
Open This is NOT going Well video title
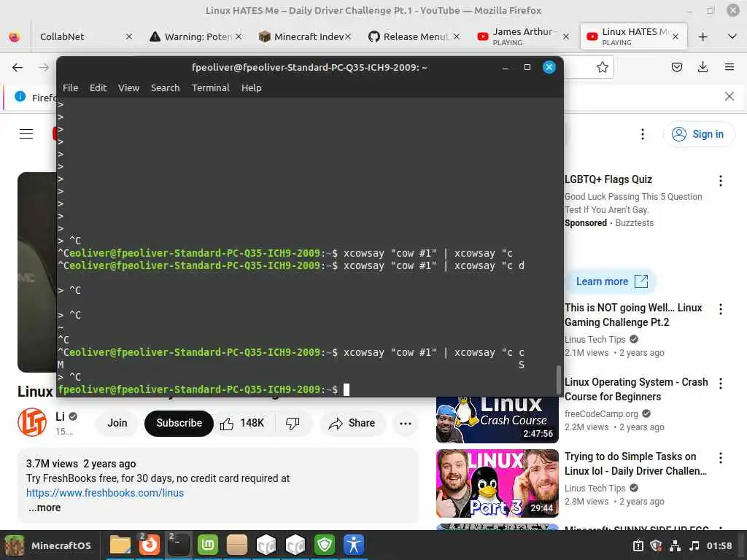pyautogui.click(x=633, y=315)
